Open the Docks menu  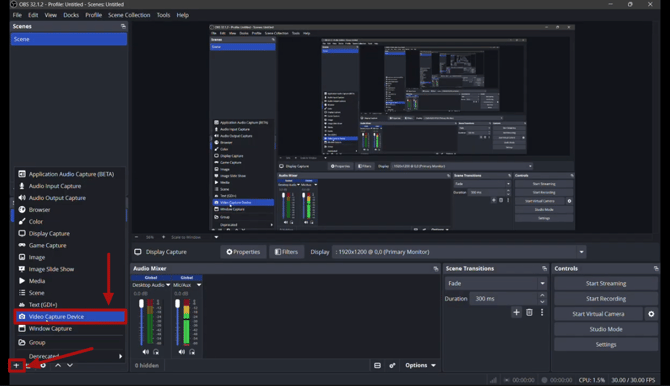coord(71,15)
